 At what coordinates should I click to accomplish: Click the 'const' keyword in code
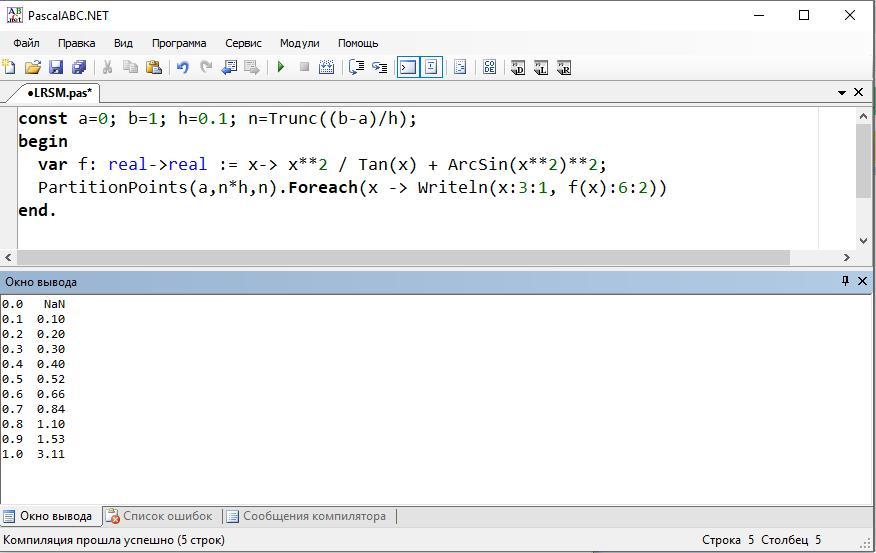coord(43,118)
